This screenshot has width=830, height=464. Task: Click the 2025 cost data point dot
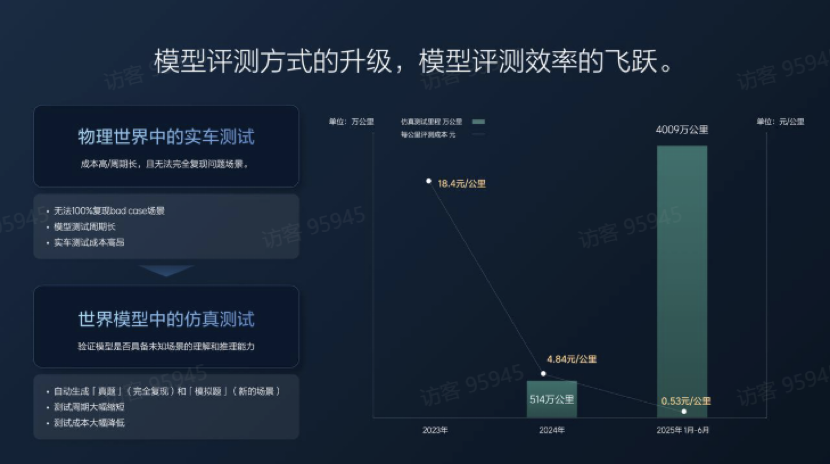[x=684, y=411]
